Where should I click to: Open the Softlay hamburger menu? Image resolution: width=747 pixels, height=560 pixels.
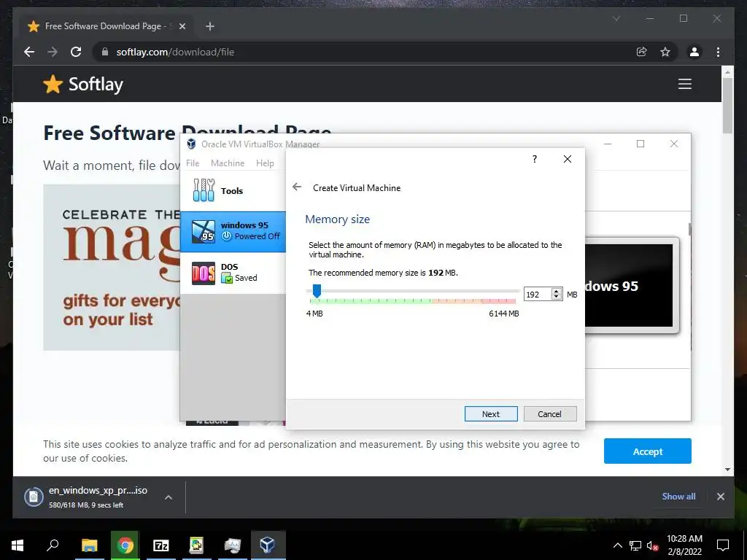tap(684, 84)
